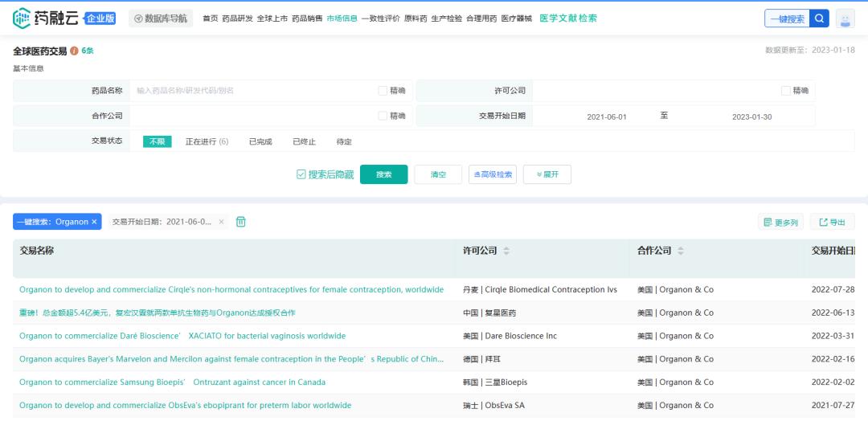Open Cirqle non-hormonal contraceptives deal link
Image resolution: width=868 pixels, height=421 pixels.
[x=231, y=290]
